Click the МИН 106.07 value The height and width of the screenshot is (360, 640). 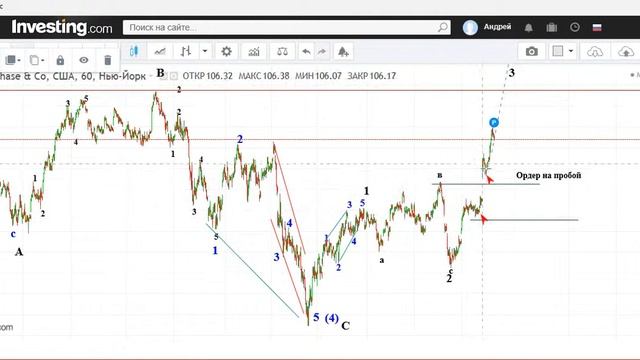pyautogui.click(x=318, y=76)
